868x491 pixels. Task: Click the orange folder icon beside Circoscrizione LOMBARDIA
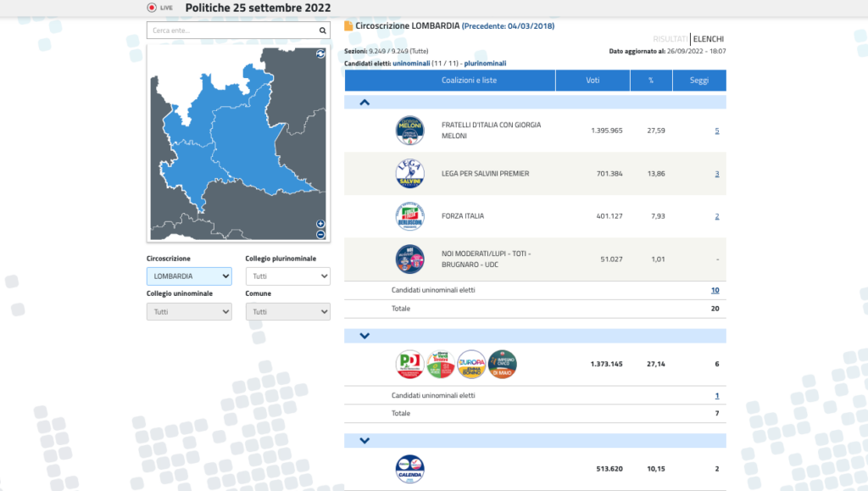click(348, 26)
